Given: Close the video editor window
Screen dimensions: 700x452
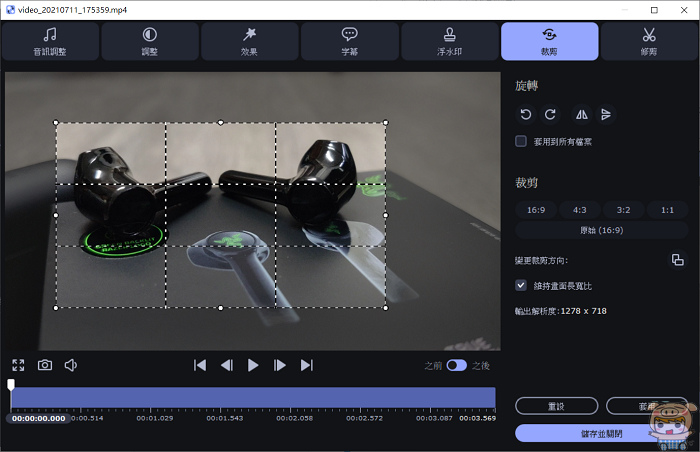Looking at the screenshot, I should (x=684, y=10).
